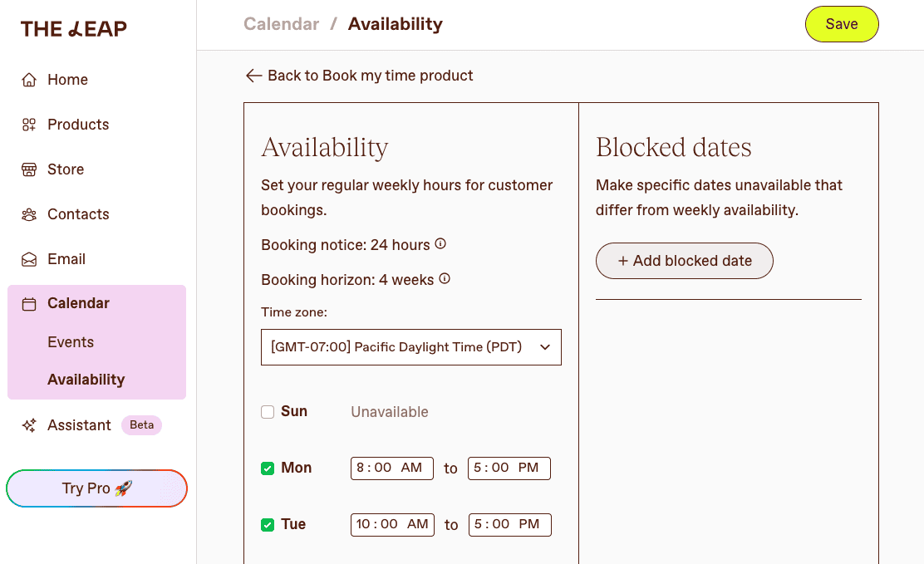
Task: Enable the Sun availability checkbox
Action: [268, 412]
